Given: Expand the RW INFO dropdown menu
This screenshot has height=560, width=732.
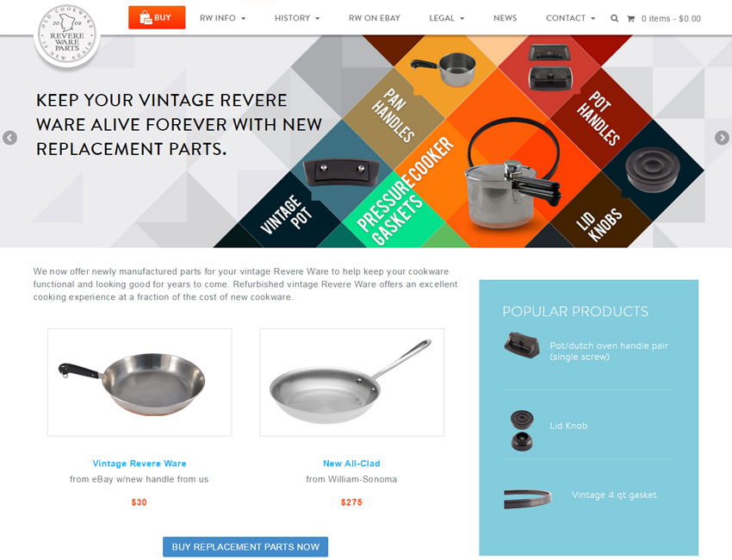Looking at the screenshot, I should 222,18.
